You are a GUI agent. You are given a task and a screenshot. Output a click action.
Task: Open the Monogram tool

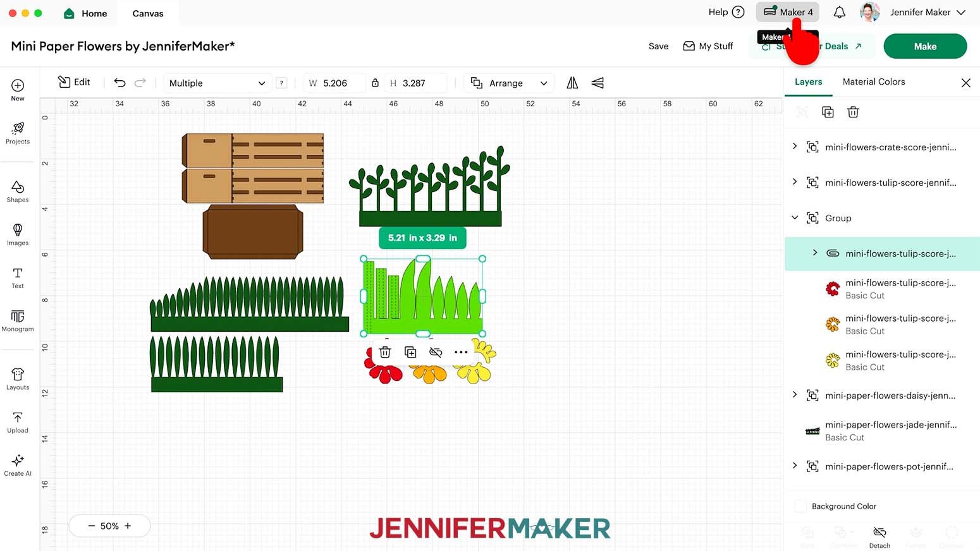pyautogui.click(x=18, y=320)
